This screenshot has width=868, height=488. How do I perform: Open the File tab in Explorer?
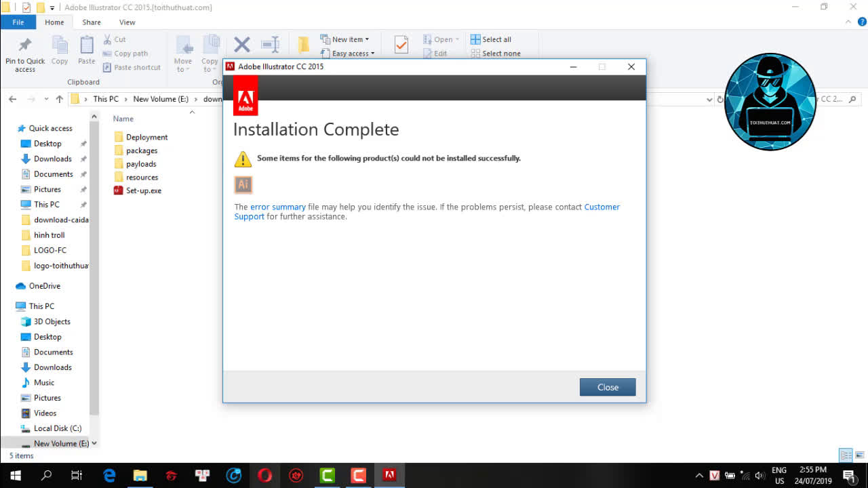pos(18,22)
